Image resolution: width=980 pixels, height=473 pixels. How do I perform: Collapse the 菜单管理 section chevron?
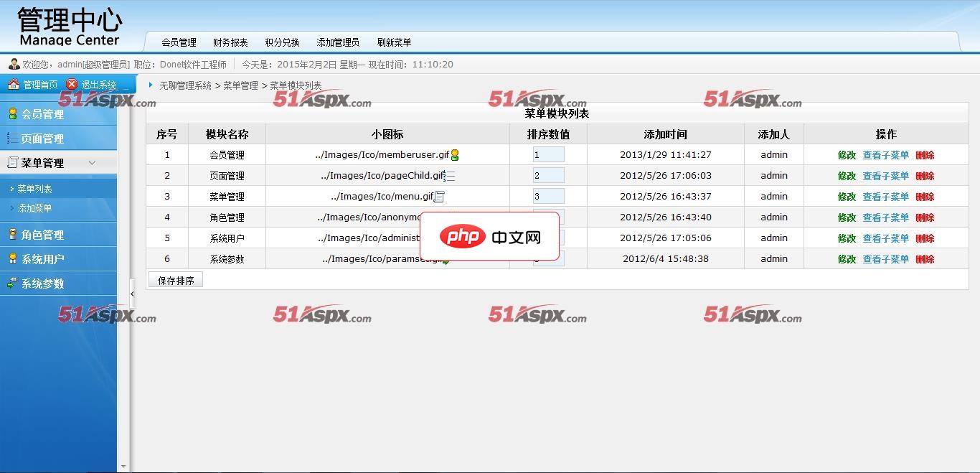click(92, 163)
